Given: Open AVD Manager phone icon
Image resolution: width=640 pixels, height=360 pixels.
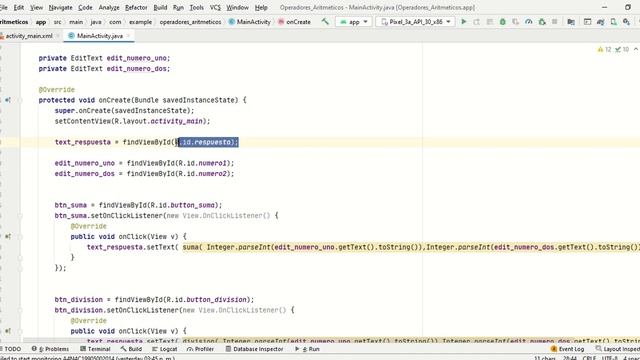Looking at the screenshot, I should pos(613,22).
